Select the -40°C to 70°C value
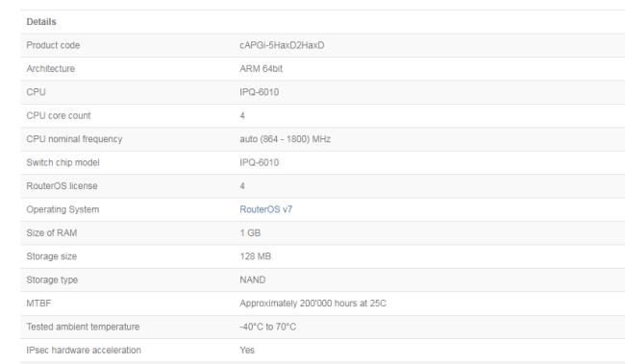The width and height of the screenshot is (625, 364). point(268,327)
